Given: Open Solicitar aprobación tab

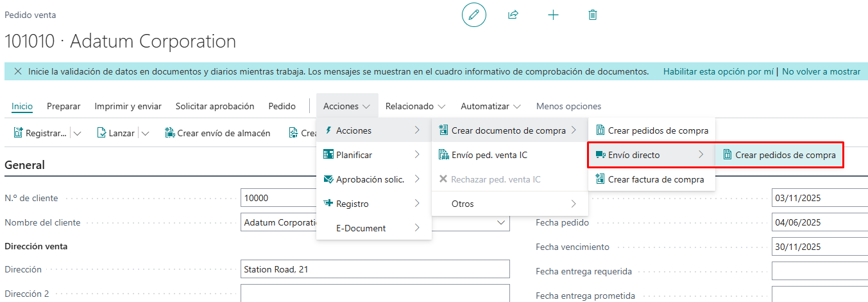Looking at the screenshot, I should click(x=215, y=106).
